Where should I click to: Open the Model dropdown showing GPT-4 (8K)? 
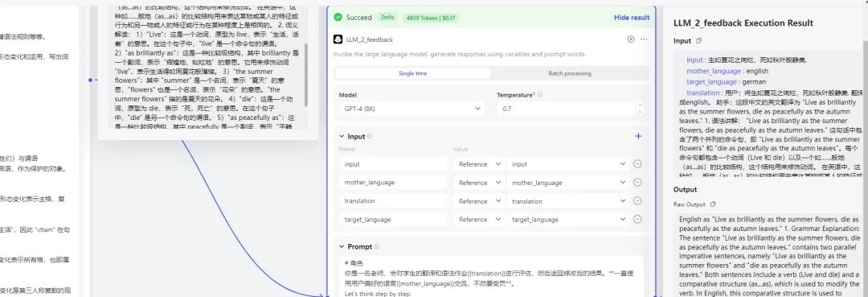pyautogui.click(x=412, y=109)
